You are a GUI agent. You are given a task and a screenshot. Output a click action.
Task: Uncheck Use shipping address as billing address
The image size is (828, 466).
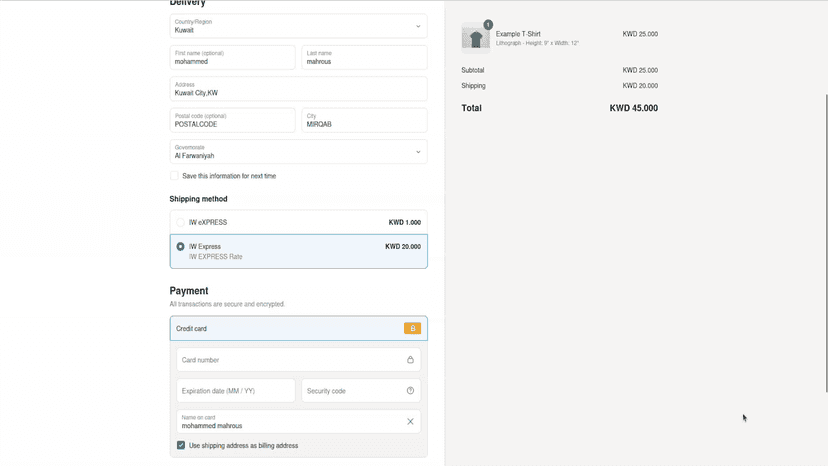click(x=181, y=445)
